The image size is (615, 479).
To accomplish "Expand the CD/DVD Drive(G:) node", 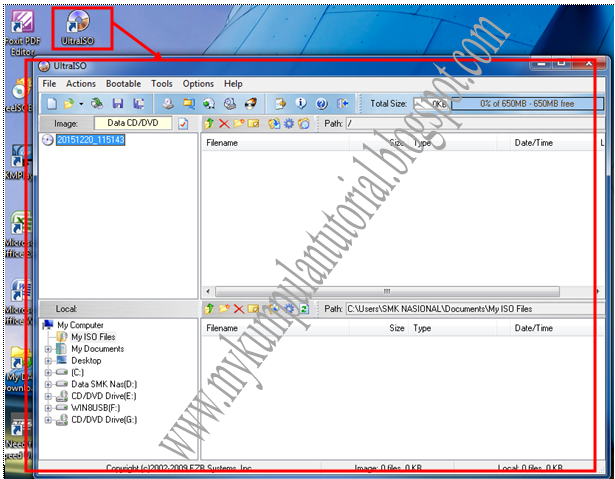I will [x=48, y=420].
